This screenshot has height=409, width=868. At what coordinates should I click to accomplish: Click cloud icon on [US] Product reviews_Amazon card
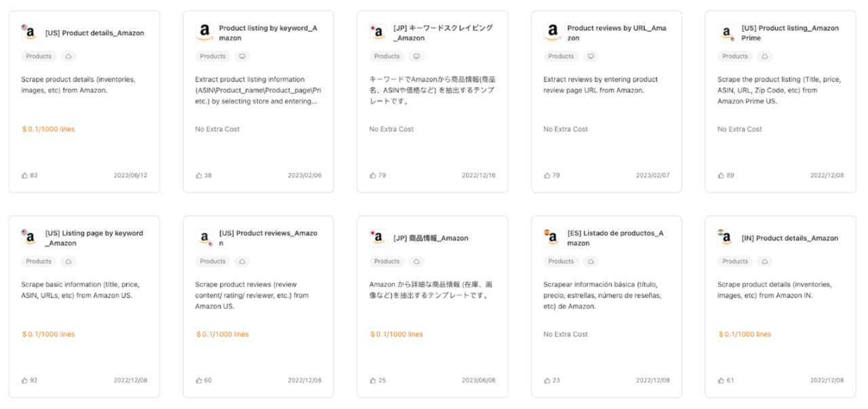243,261
